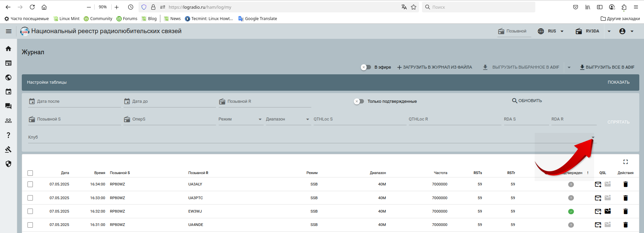The height and width of the screenshot is (233, 644).
Task: Click the logradio site logo
Action: pyautogui.click(x=25, y=31)
